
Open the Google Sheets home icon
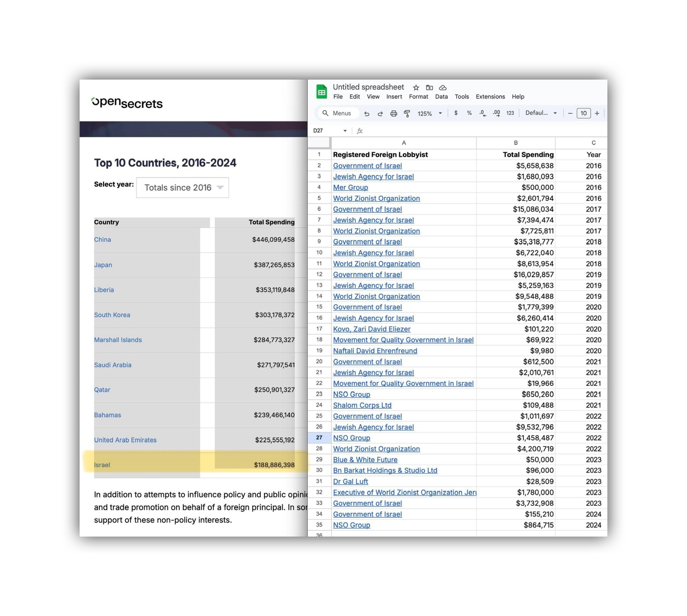pyautogui.click(x=321, y=92)
